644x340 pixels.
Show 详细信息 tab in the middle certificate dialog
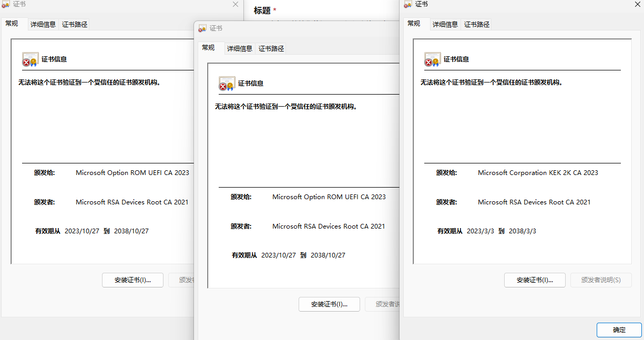click(240, 48)
